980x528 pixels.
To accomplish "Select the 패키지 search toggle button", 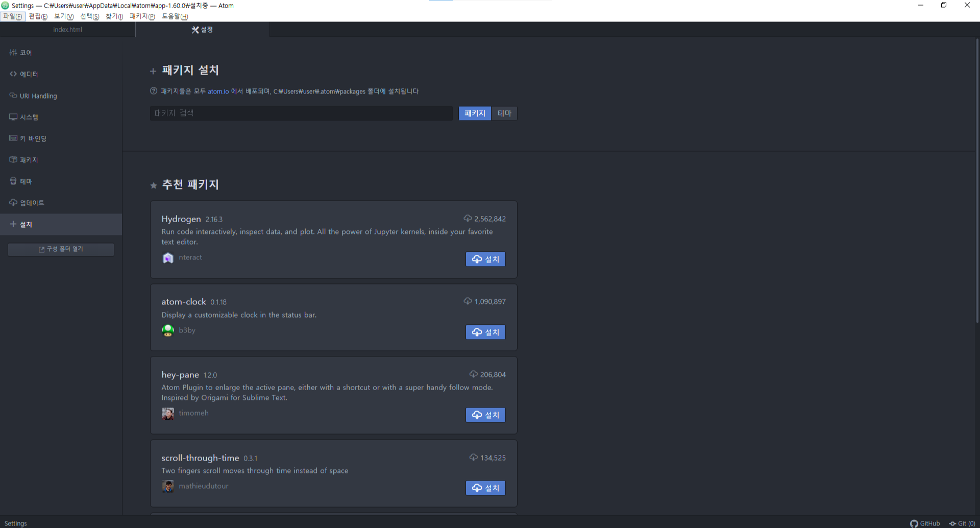I will 475,113.
